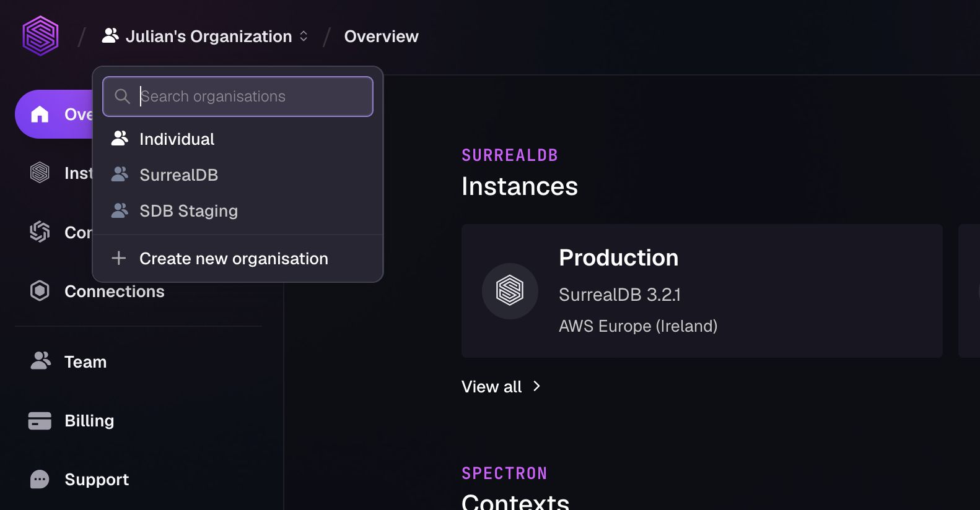Click the plus icon beside Create new organisation
Image resolution: width=980 pixels, height=510 pixels.
coord(119,258)
